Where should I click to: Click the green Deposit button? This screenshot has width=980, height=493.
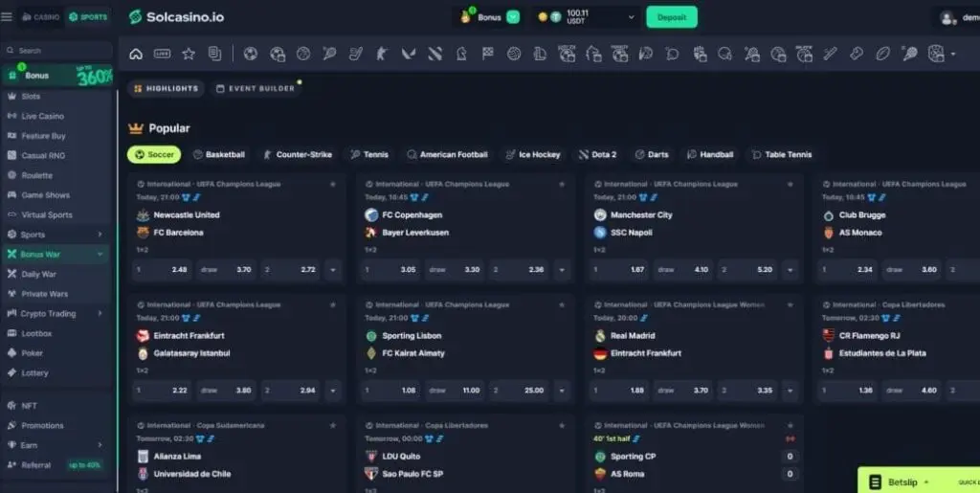click(672, 17)
